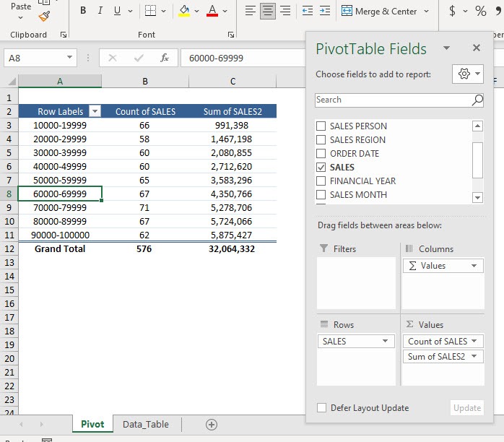504x442 pixels.
Task: Confirm formula entry checkmark icon
Action: click(139, 58)
